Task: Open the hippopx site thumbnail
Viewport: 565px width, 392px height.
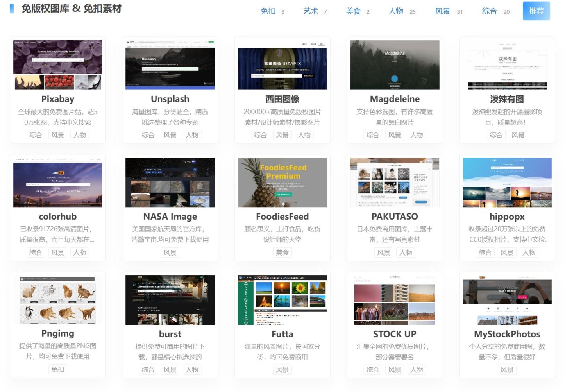Action: click(507, 182)
